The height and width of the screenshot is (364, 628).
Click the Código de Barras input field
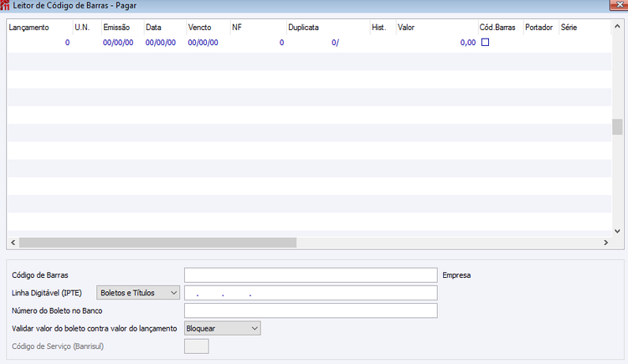click(x=311, y=275)
